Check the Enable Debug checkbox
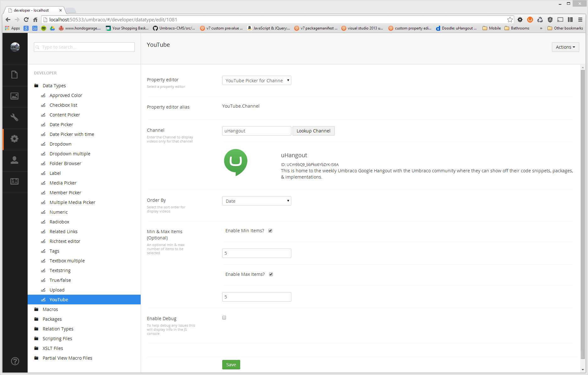This screenshot has height=375, width=588. (x=224, y=318)
